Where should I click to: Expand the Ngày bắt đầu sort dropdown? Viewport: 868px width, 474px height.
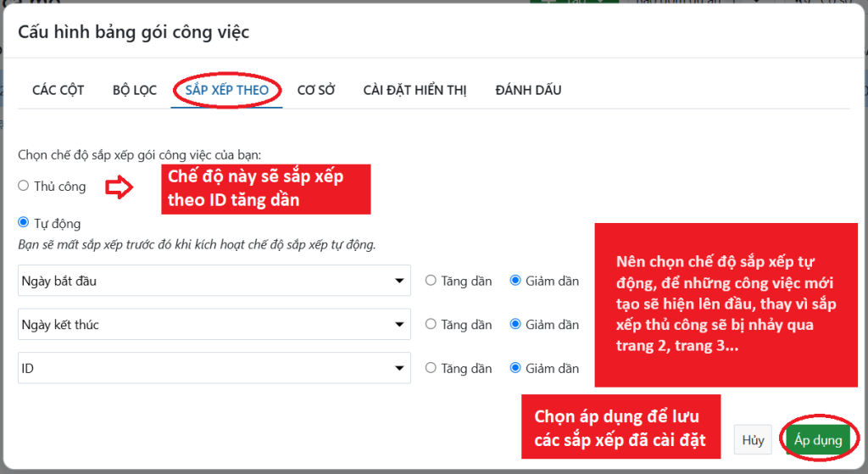214,281
